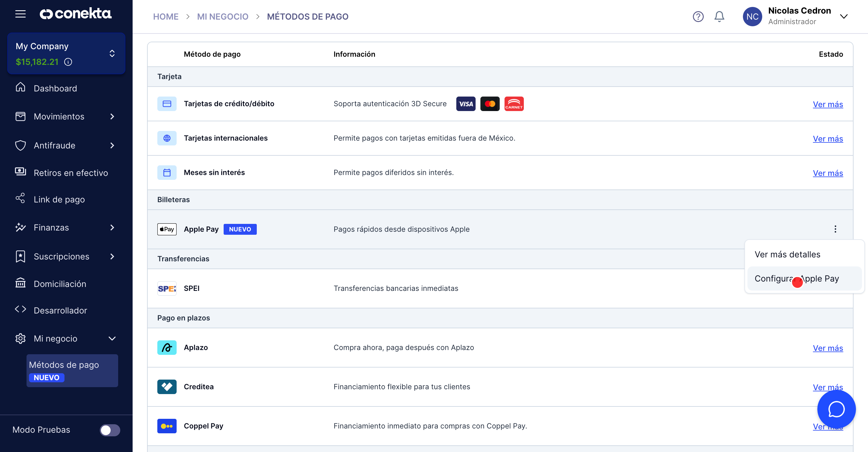Viewport: 868px width, 452px height.
Task: Open Nicolas Cedron user dropdown
Action: point(843,17)
